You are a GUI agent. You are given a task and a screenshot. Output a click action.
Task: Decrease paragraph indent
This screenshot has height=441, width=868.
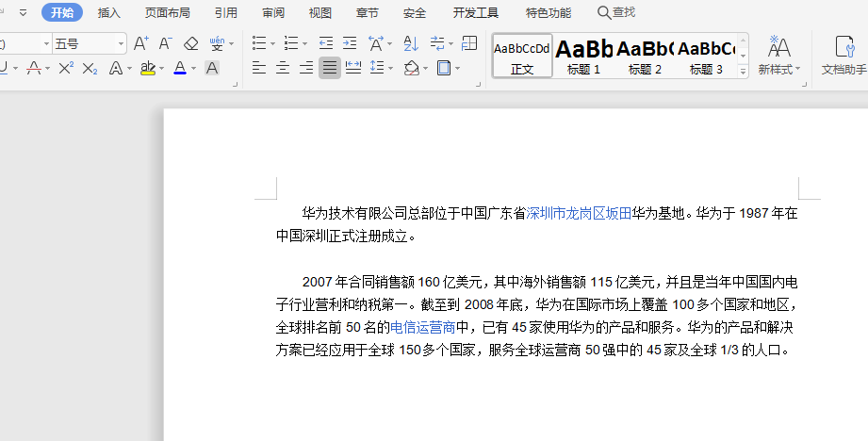326,43
